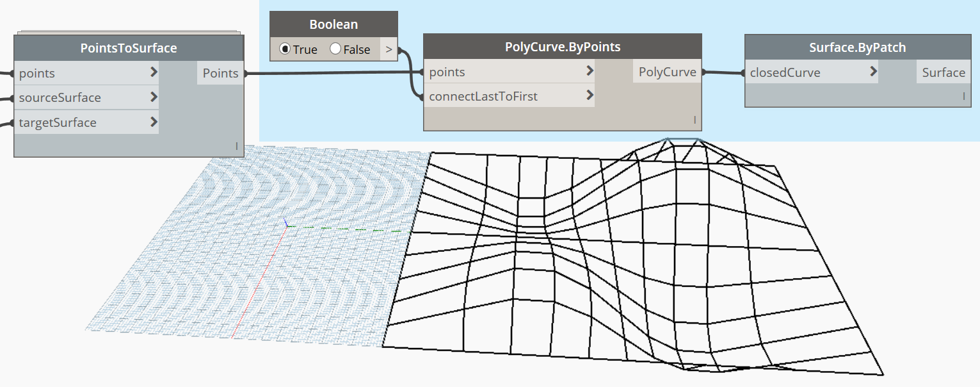Select the PolyCurve.ByPoints node header

pyautogui.click(x=563, y=47)
